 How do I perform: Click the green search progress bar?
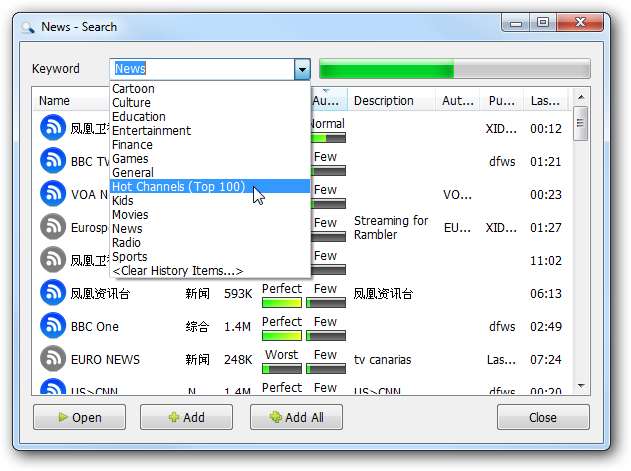455,69
